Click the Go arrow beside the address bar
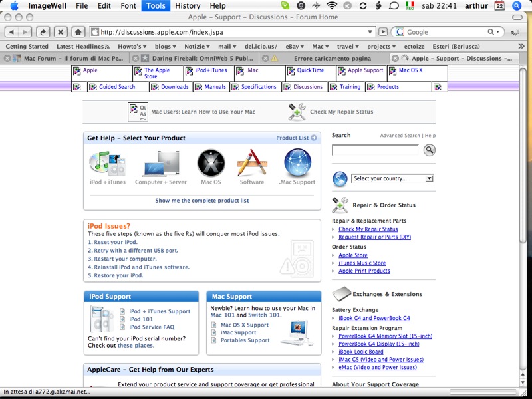 383,31
